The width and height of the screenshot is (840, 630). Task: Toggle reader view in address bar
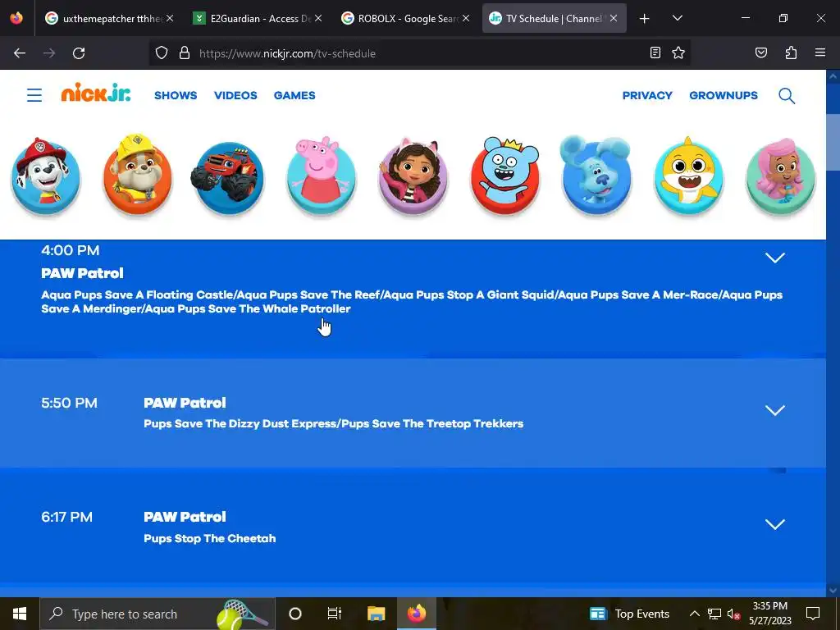655,52
